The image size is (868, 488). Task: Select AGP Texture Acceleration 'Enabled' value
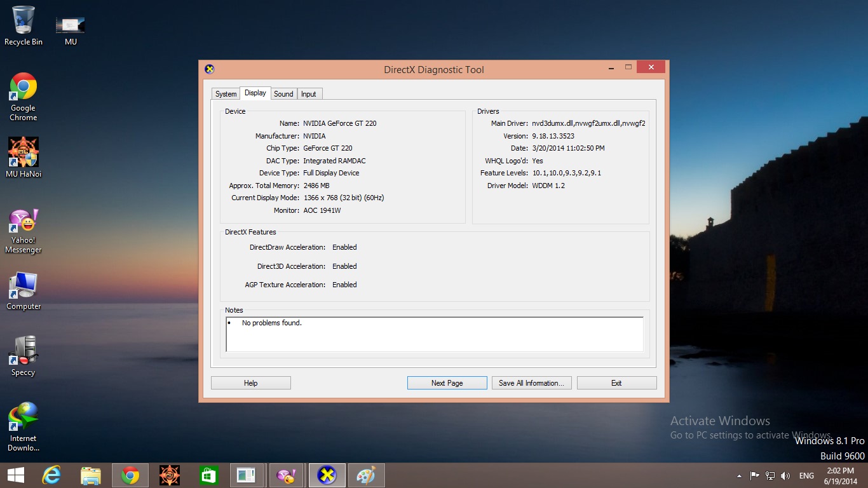[x=344, y=285]
